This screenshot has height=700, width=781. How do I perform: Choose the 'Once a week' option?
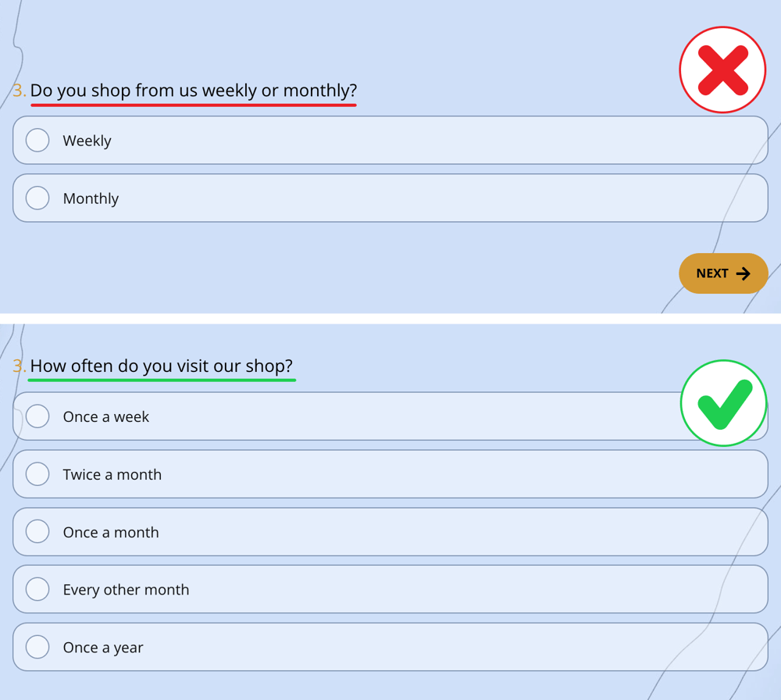(x=37, y=416)
